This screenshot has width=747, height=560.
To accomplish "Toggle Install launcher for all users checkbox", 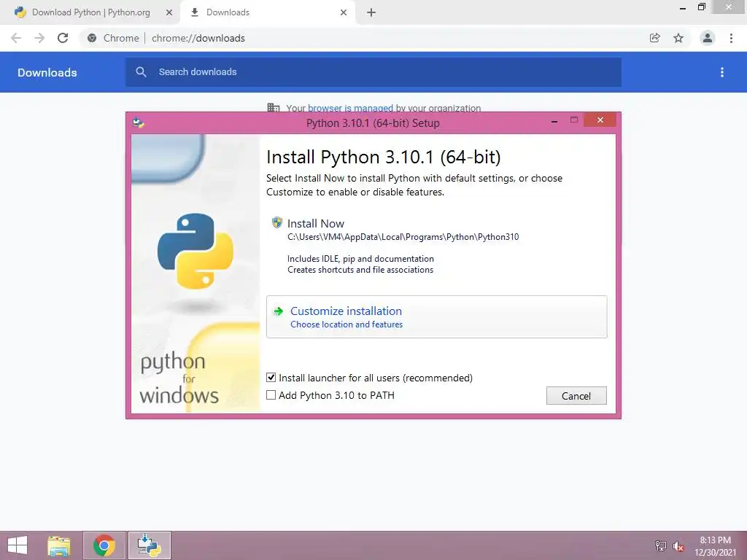I will pos(271,378).
